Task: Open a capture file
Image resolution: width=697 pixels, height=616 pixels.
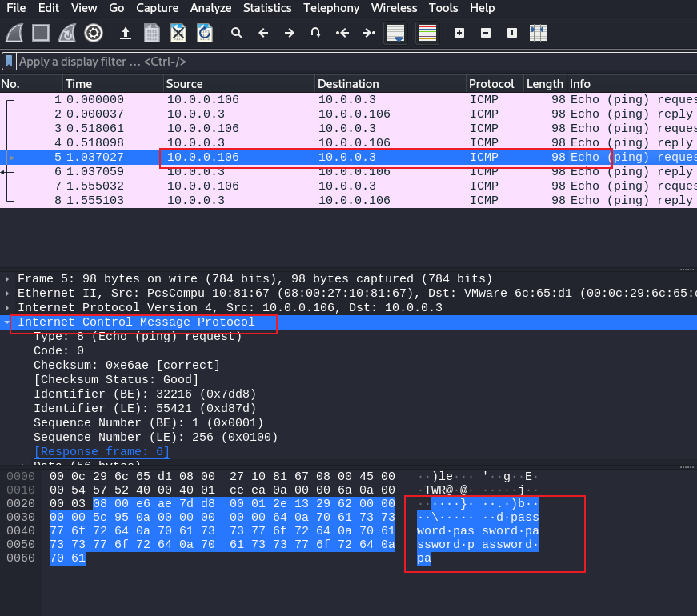Action: (126, 33)
